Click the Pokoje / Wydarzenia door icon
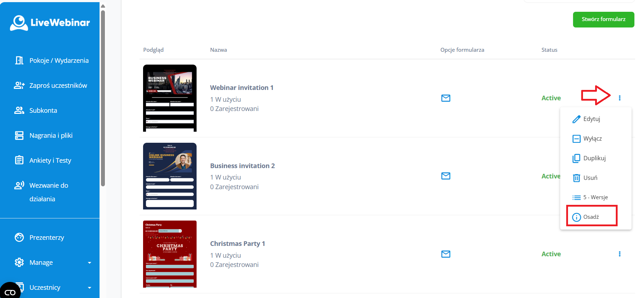The height and width of the screenshot is (298, 644). tap(19, 60)
